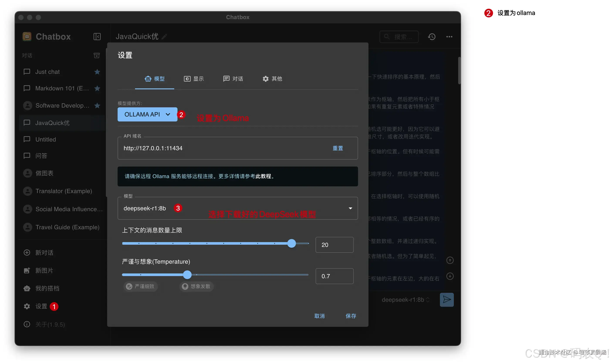Click the Temperature slider handle

click(187, 275)
